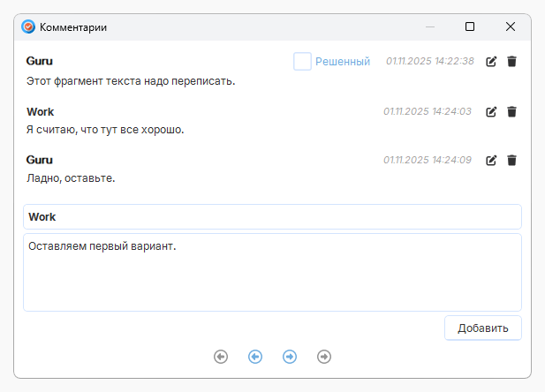This screenshot has width=545, height=392.
Task: Go to previous comment using blue left arrow
Action: [x=255, y=357]
